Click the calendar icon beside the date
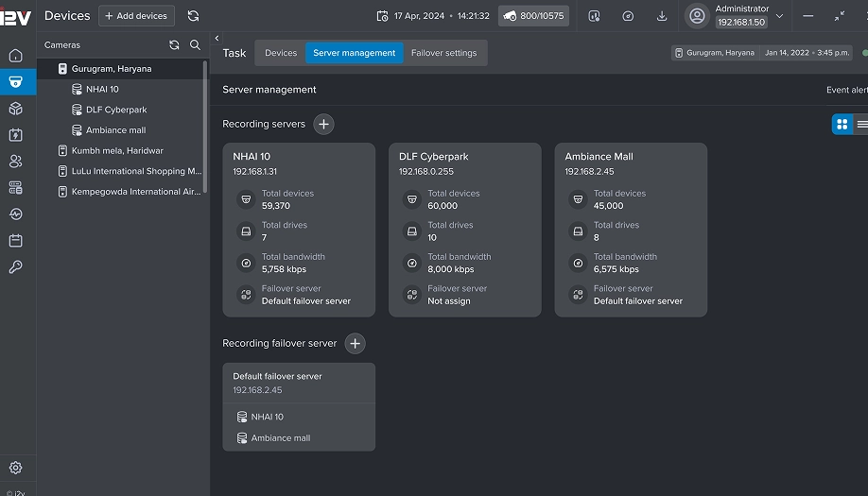This screenshot has height=496, width=868. click(x=383, y=16)
